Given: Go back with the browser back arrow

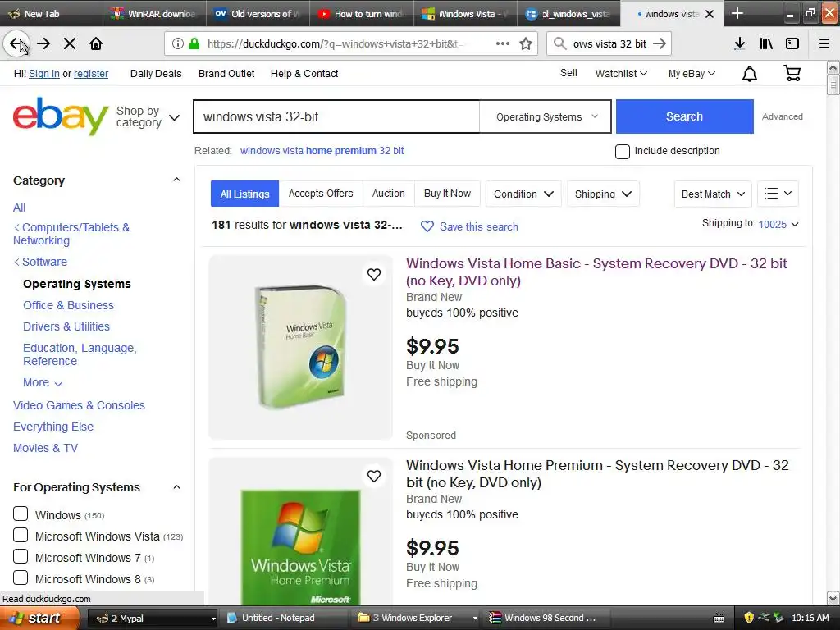Looking at the screenshot, I should pos(16,44).
